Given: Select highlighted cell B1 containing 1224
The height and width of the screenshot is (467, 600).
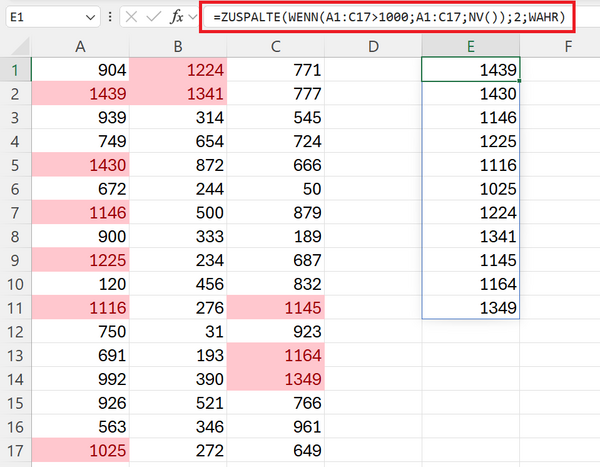Looking at the screenshot, I should [x=178, y=70].
